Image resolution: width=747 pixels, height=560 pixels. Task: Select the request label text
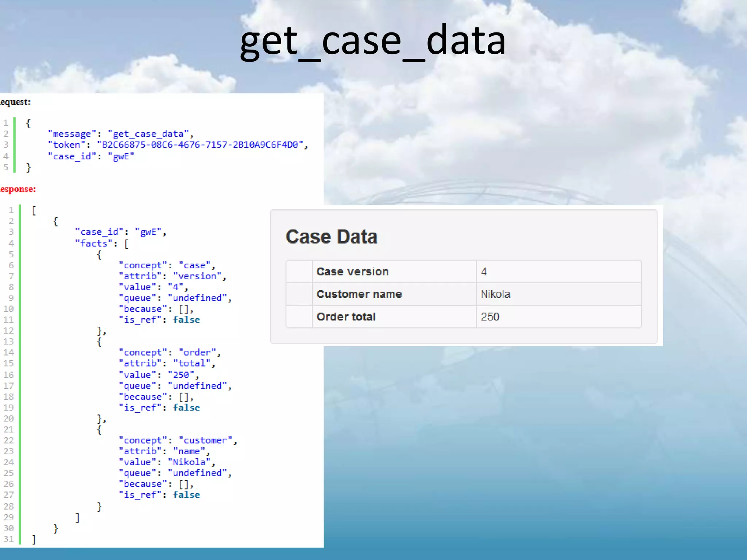click(x=15, y=102)
